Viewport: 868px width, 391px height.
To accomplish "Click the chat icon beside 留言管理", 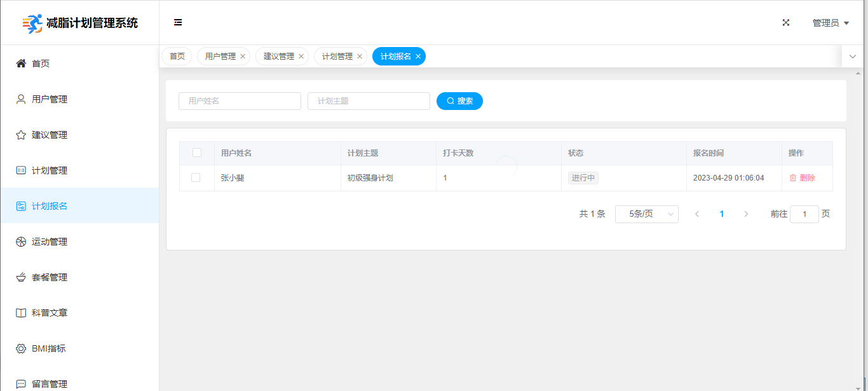I will click(x=21, y=384).
